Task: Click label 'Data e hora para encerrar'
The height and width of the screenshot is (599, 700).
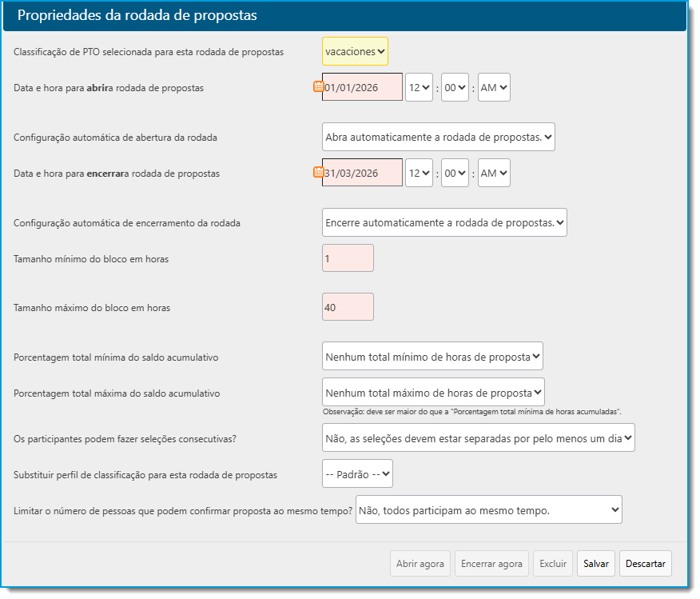Action: [117, 174]
